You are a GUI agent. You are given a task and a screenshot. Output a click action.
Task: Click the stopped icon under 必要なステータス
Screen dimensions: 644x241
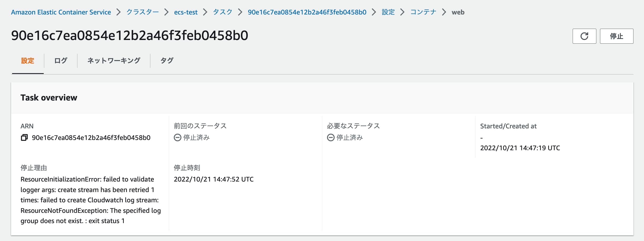click(331, 138)
